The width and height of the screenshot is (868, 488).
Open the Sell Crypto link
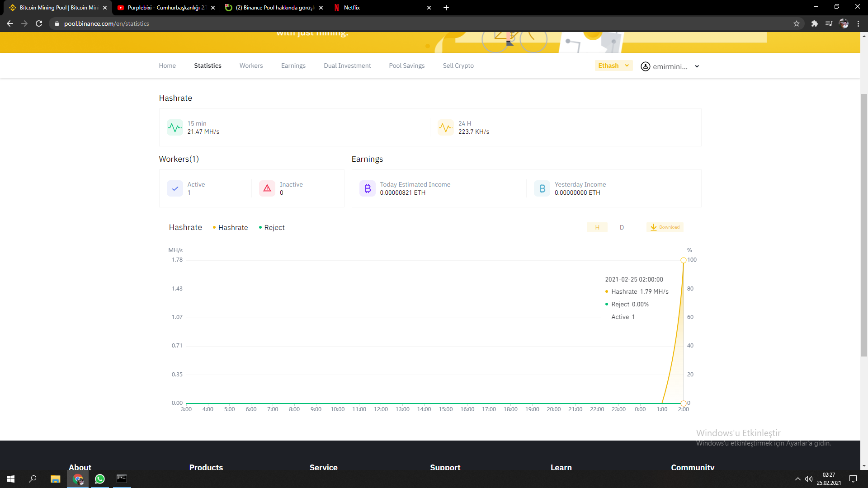(x=458, y=66)
